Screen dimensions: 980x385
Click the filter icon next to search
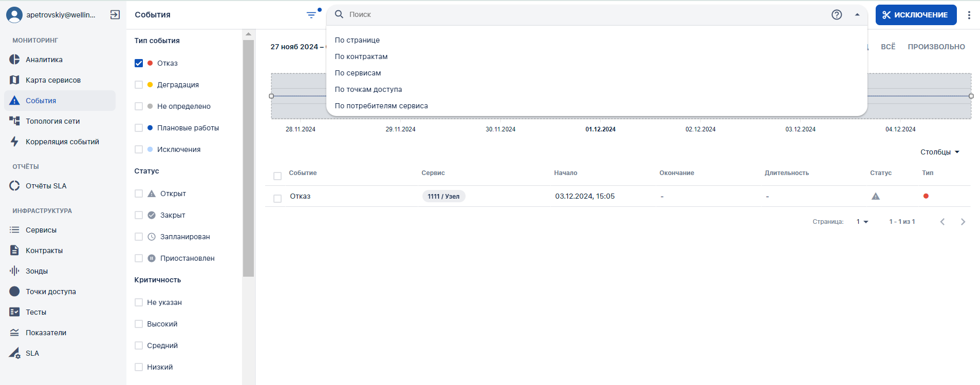[311, 15]
